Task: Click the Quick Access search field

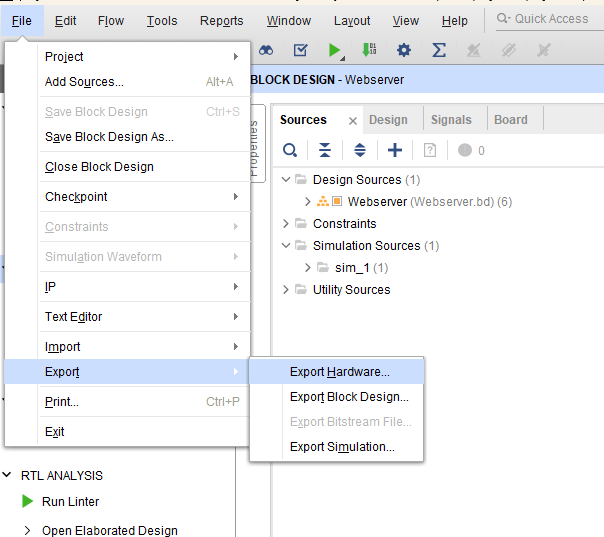Action: tap(550, 19)
